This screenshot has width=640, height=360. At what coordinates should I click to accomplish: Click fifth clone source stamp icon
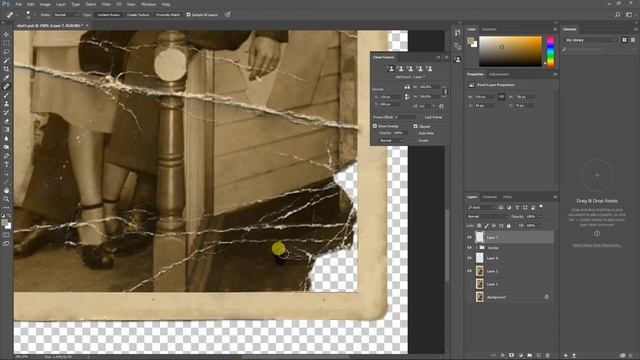[x=429, y=69]
